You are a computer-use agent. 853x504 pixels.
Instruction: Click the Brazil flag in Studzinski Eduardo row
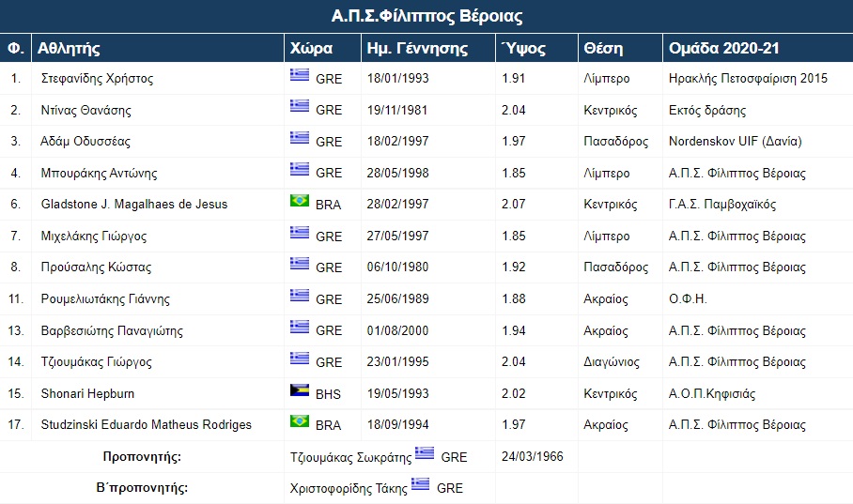[299, 420]
